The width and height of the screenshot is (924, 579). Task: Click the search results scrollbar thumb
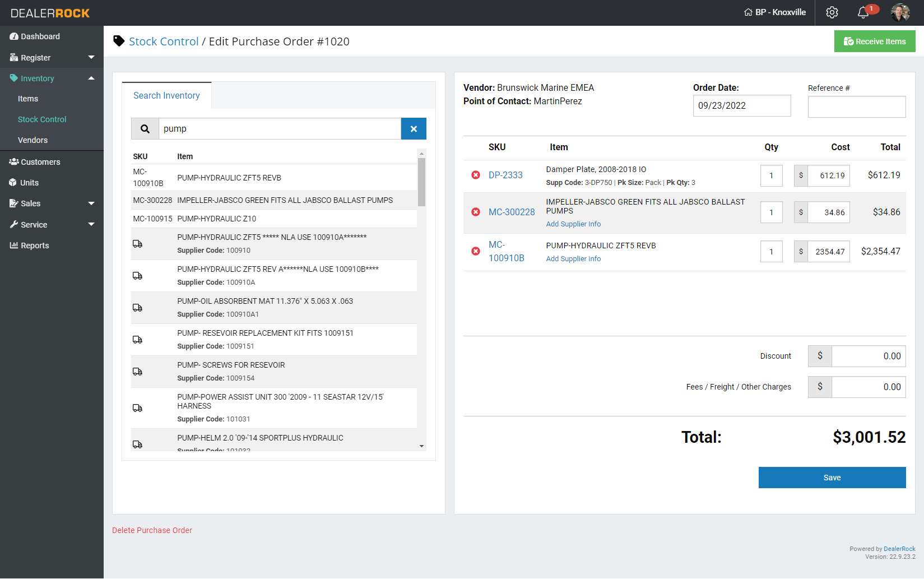[x=421, y=182]
